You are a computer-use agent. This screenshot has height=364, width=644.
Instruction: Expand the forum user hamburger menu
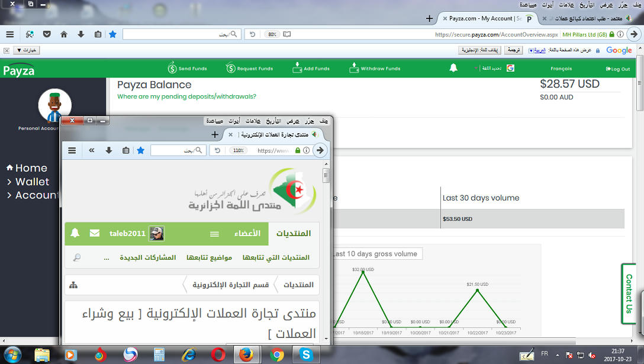click(214, 234)
